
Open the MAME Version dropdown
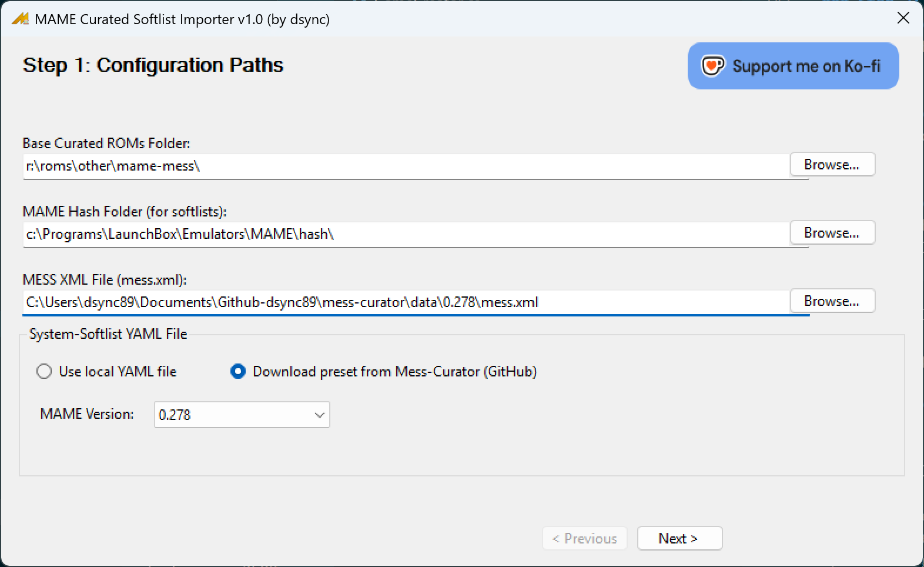pyautogui.click(x=242, y=415)
